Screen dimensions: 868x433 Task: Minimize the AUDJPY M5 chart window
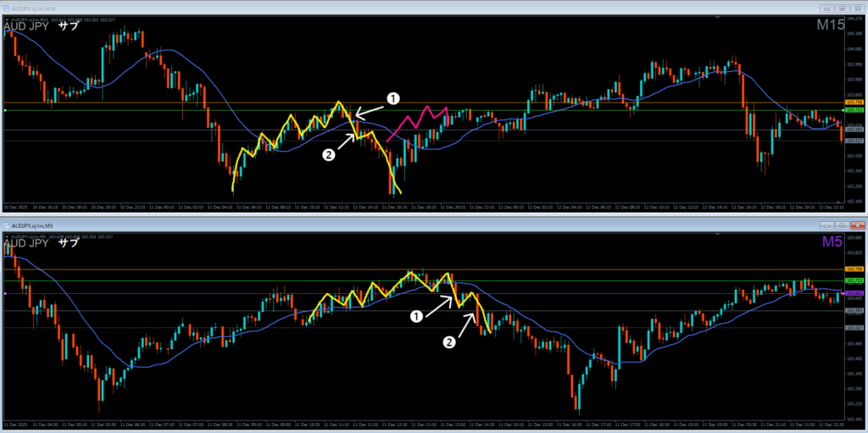coord(827,226)
